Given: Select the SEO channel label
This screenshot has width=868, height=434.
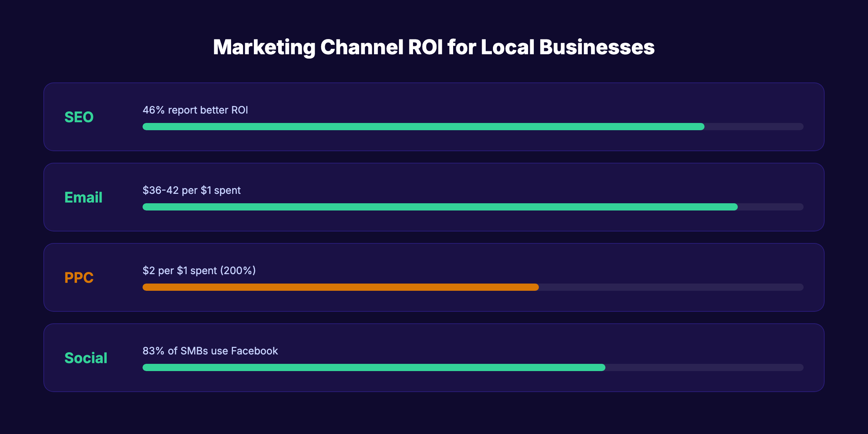Looking at the screenshot, I should (x=78, y=117).
